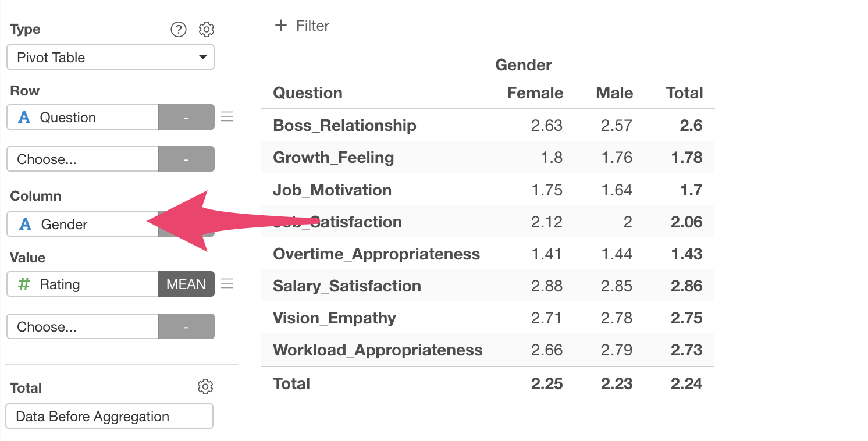868x441 pixels.
Task: Open the Rating value column selector
Action: click(x=83, y=284)
